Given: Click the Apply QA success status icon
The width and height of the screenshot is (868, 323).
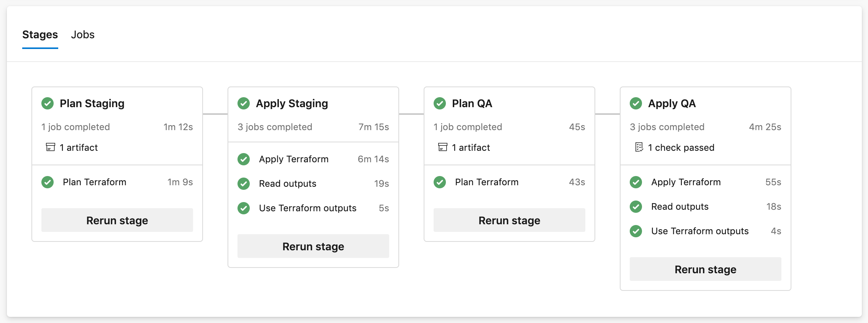Looking at the screenshot, I should click(636, 103).
